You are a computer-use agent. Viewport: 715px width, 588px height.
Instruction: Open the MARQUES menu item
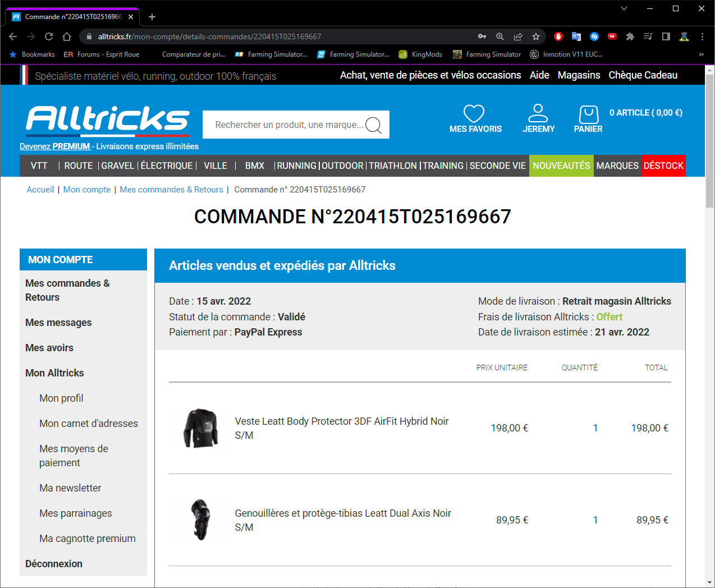click(x=617, y=166)
